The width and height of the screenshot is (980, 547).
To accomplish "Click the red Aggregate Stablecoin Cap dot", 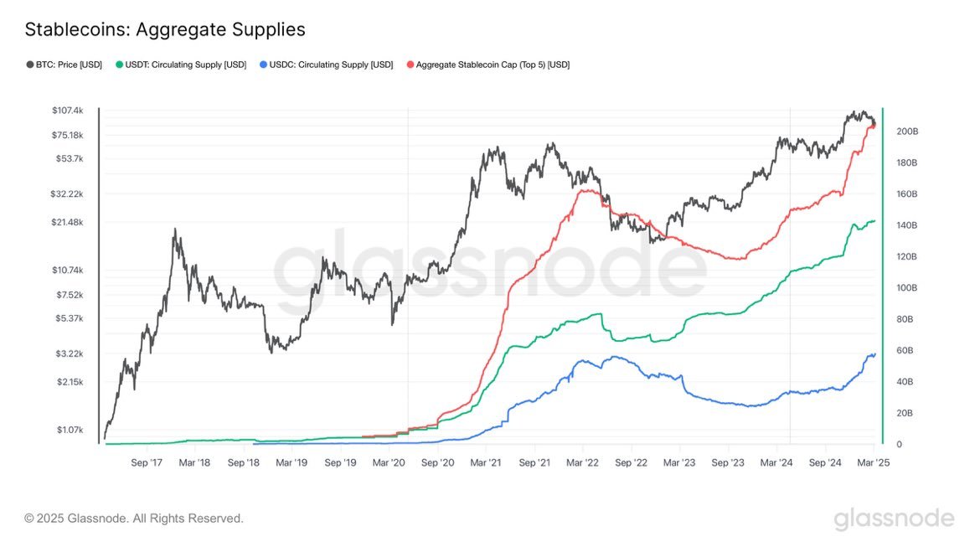I will (x=410, y=65).
